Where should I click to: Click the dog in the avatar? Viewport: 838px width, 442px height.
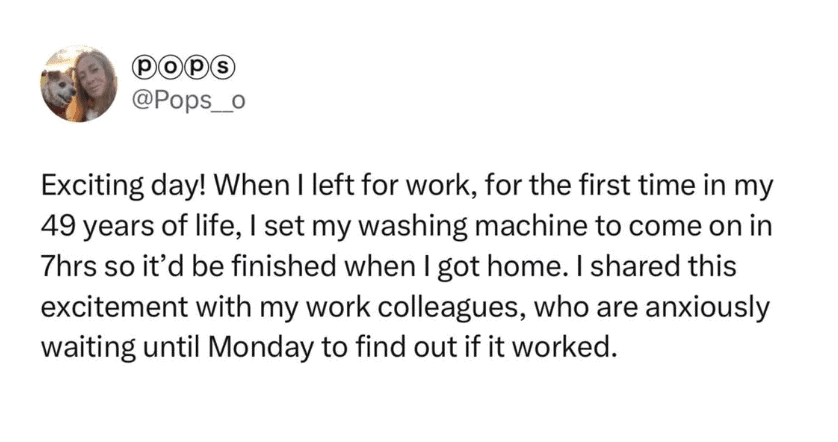(59, 89)
